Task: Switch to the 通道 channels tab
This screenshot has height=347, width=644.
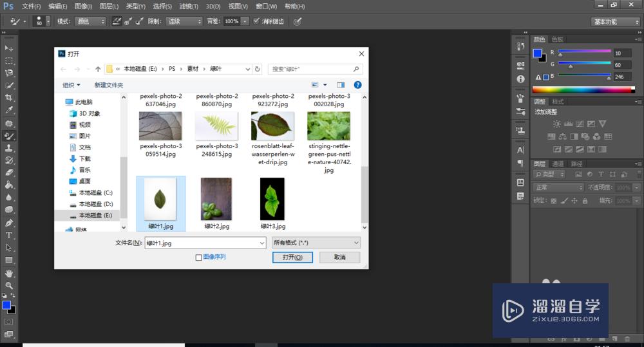Action: tap(558, 164)
